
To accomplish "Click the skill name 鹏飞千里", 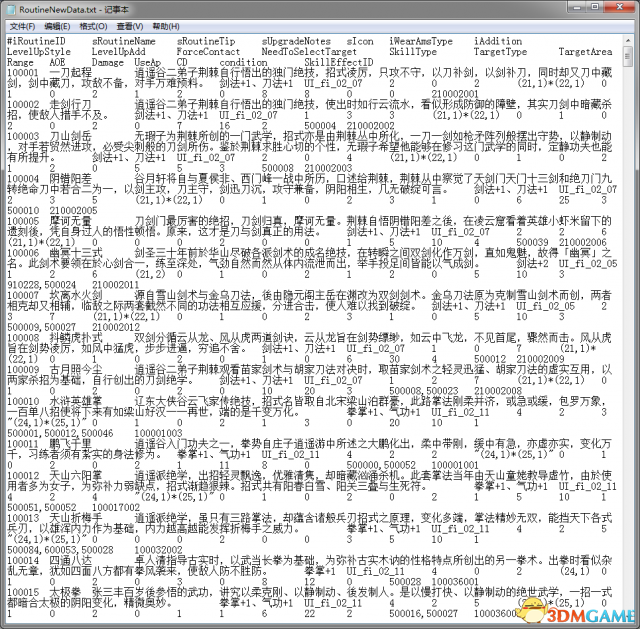I will coord(71,445).
